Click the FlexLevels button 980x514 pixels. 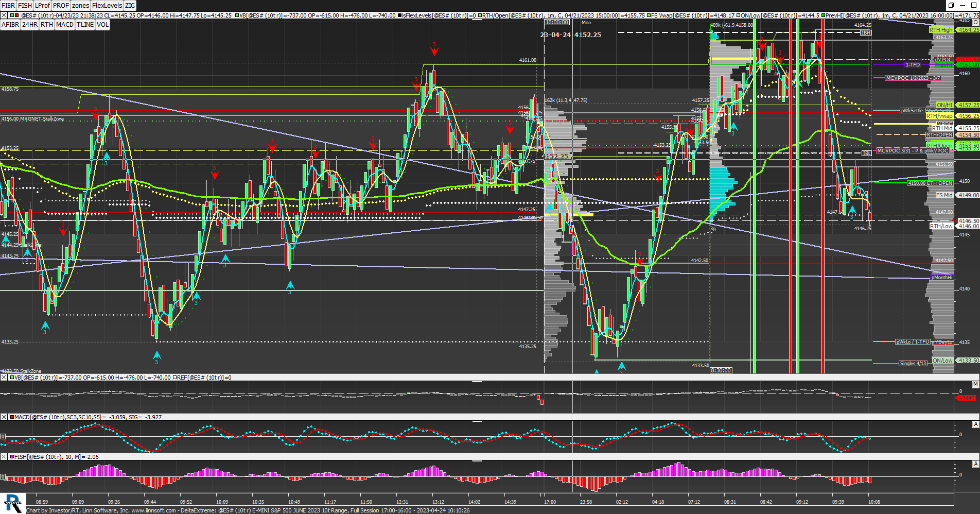(107, 5)
